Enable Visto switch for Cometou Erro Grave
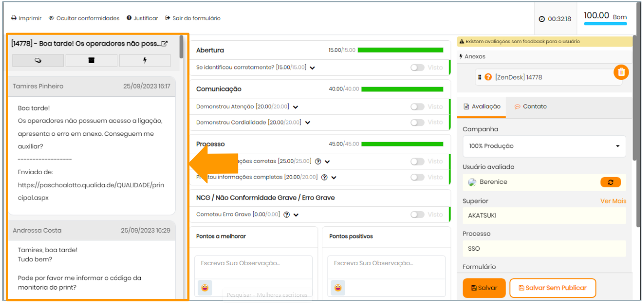Image resolution: width=644 pixels, height=303 pixels. (418, 215)
